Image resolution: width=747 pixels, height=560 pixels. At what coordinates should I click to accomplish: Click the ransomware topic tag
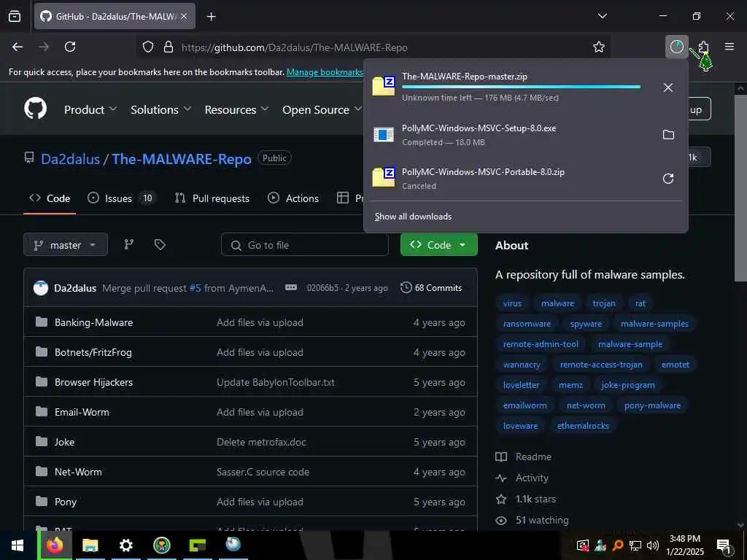click(527, 324)
